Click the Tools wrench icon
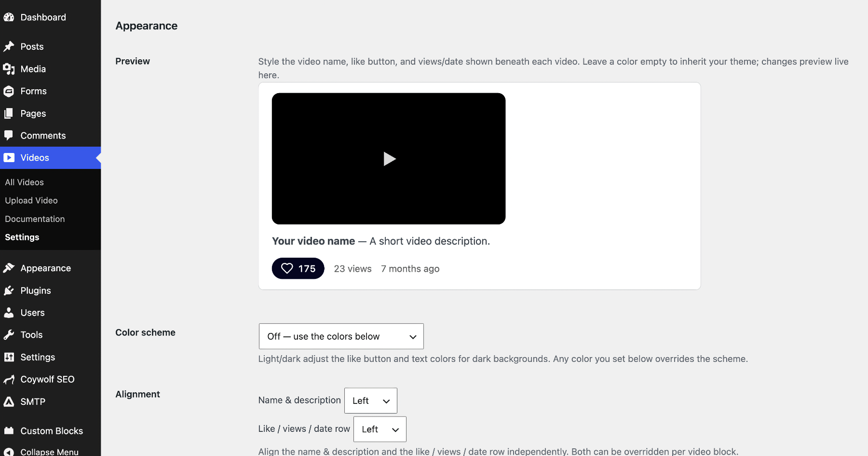Viewport: 868px width, 456px height. tap(9, 335)
